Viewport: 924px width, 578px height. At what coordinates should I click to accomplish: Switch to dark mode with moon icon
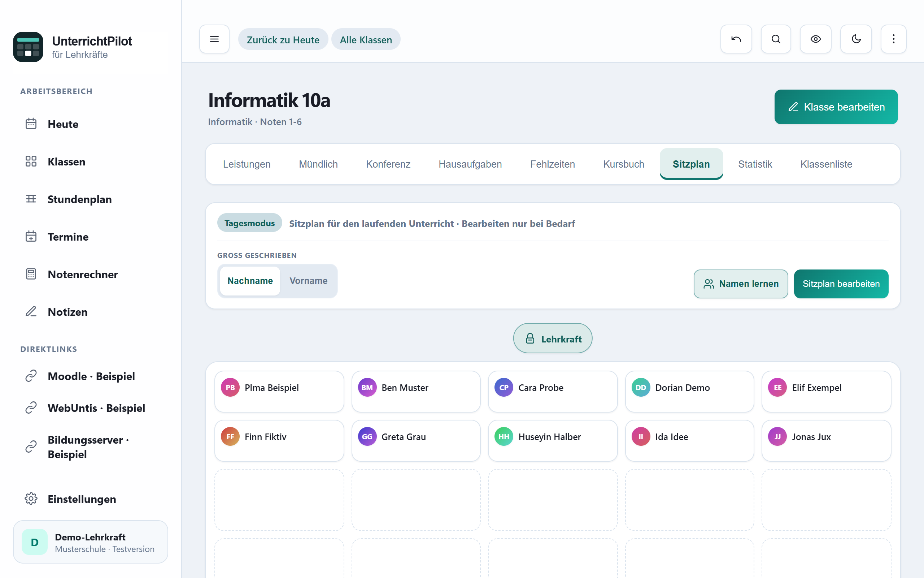[856, 39]
